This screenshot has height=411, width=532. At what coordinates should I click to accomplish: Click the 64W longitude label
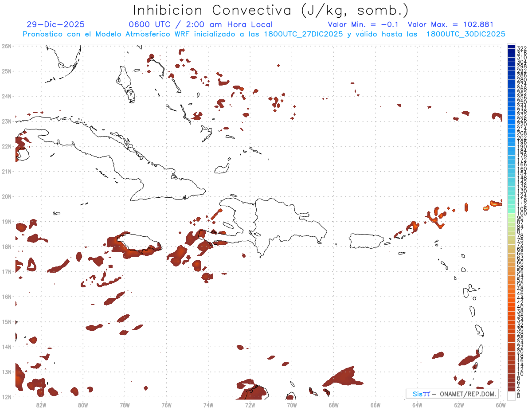(x=417, y=404)
